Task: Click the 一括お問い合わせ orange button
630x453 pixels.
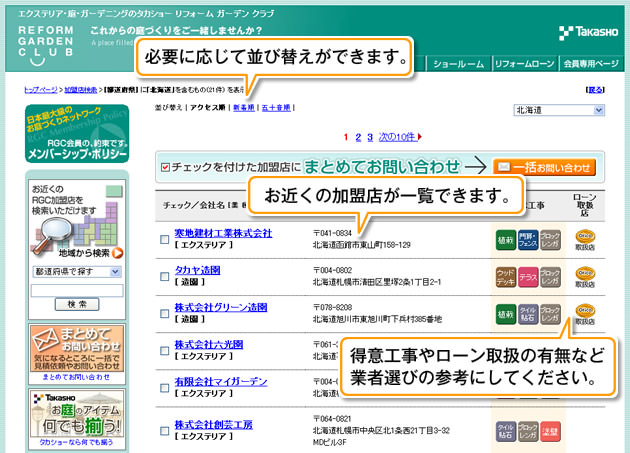Action: [x=544, y=167]
